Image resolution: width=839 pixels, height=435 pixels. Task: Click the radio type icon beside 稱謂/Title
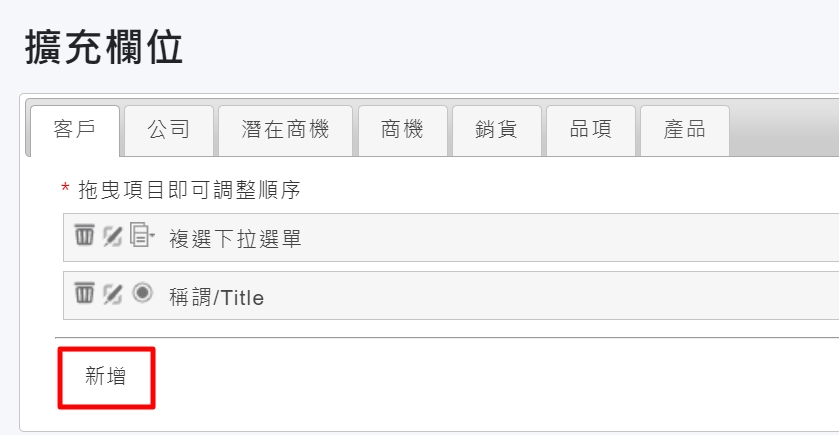tap(143, 294)
